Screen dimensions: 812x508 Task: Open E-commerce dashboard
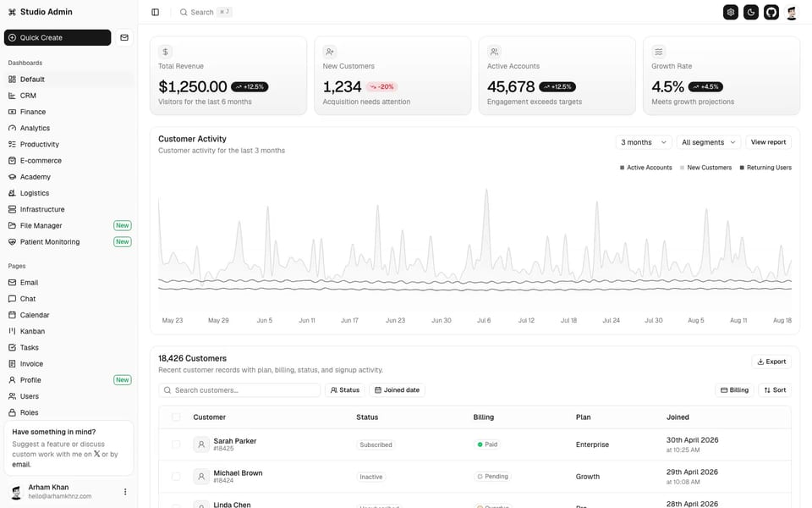coord(69,161)
